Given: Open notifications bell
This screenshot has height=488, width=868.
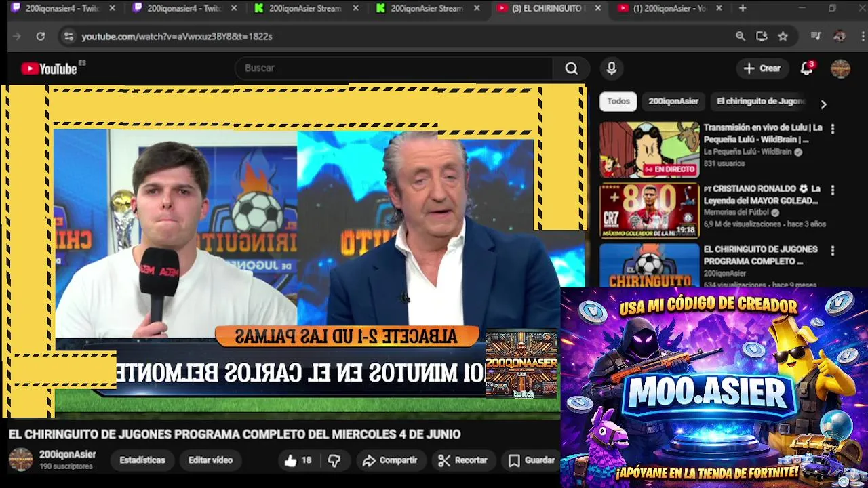Looking at the screenshot, I should pos(806,68).
